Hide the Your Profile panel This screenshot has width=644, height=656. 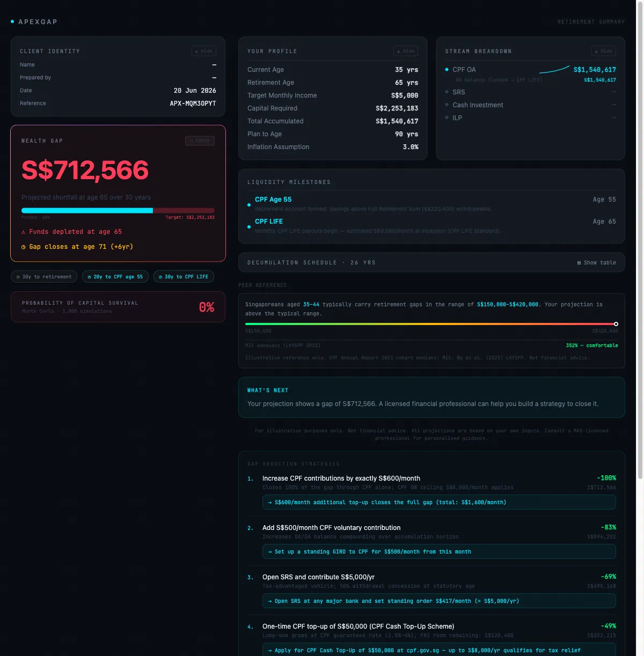click(406, 51)
